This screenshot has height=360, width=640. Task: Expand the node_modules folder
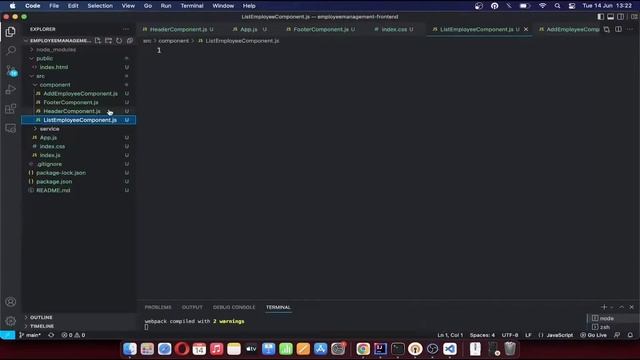click(56, 49)
